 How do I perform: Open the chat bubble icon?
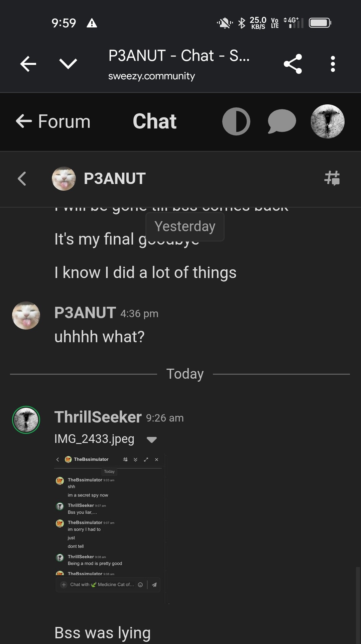click(x=282, y=121)
